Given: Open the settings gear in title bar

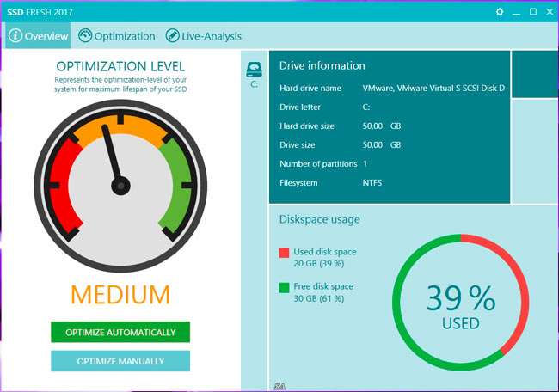Looking at the screenshot, I should 500,12.
